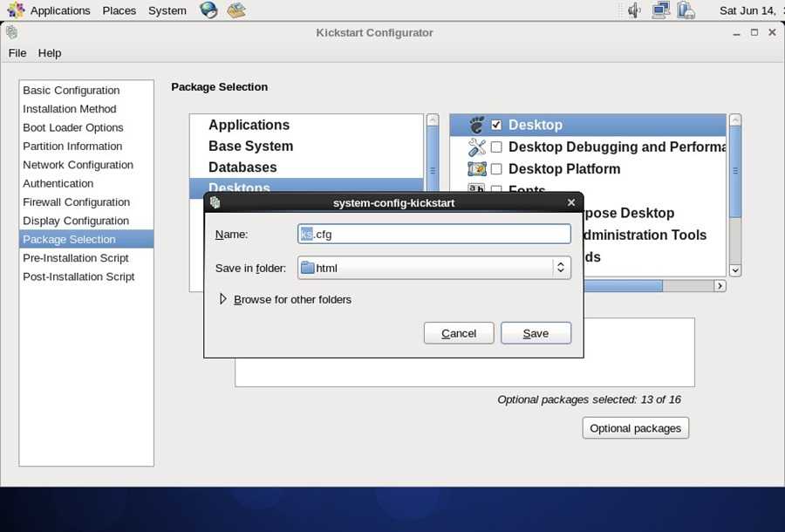Click the GNOME foot Desktop icon

[476, 125]
